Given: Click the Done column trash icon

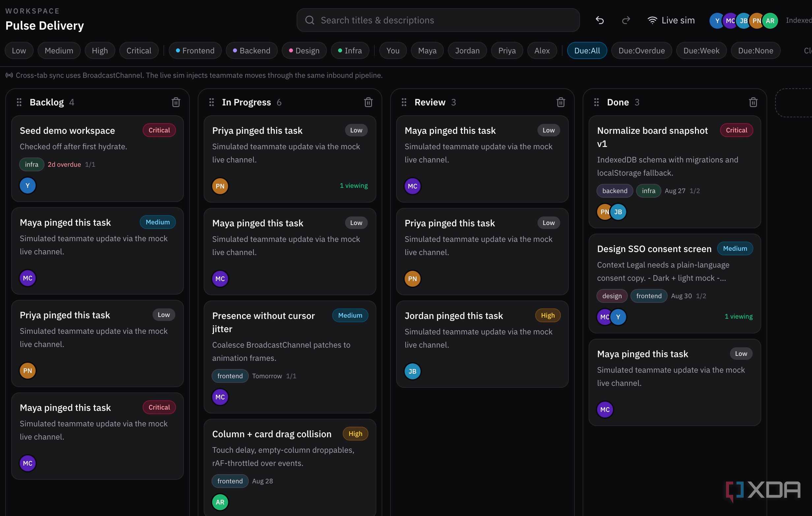Looking at the screenshot, I should [x=753, y=102].
